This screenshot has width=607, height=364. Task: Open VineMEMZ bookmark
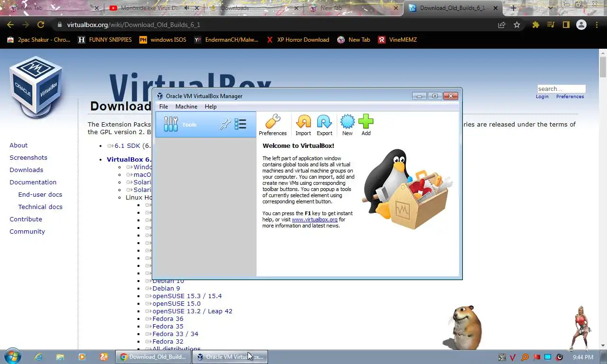coord(397,40)
